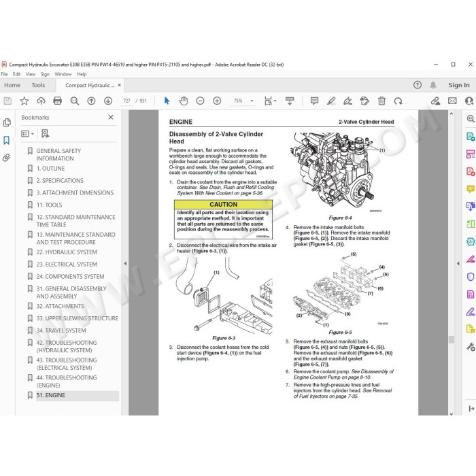Click the delete trash icon
The height and width of the screenshot is (476, 476).
point(381,101)
